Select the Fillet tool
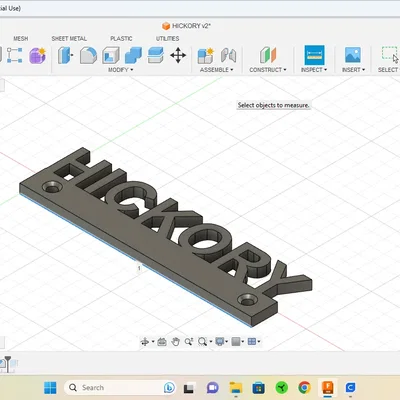The height and width of the screenshot is (400, 400). [88, 55]
